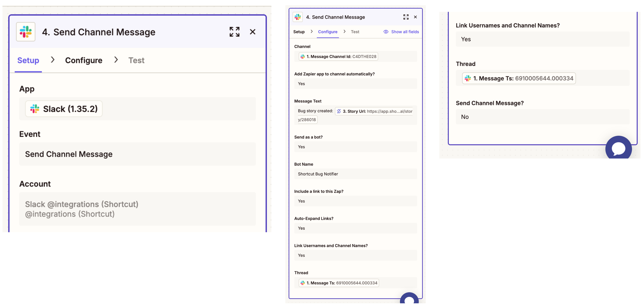Viewport: 644px width, 306px height.
Task: Click the Bot Name input Shortcut Bug Notifier
Action: pos(355,174)
